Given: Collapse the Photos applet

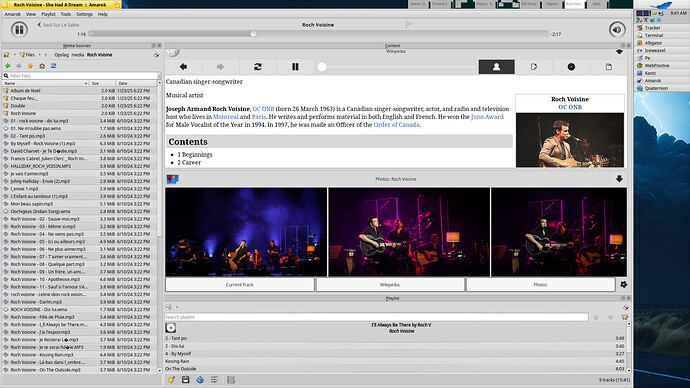Looking at the screenshot, I should tap(619, 179).
